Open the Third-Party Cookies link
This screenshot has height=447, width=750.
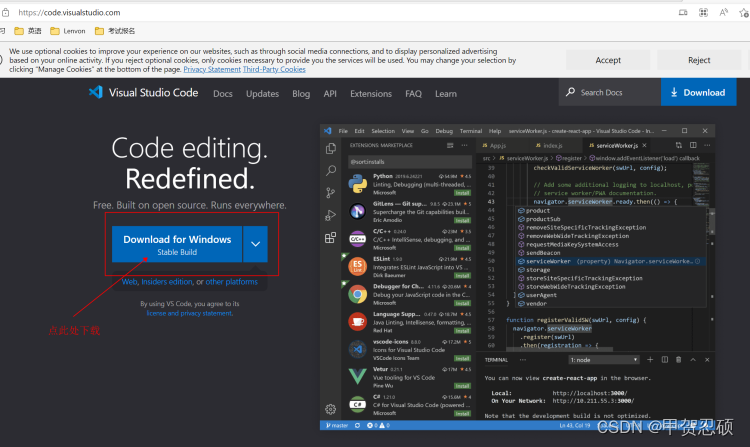274,69
